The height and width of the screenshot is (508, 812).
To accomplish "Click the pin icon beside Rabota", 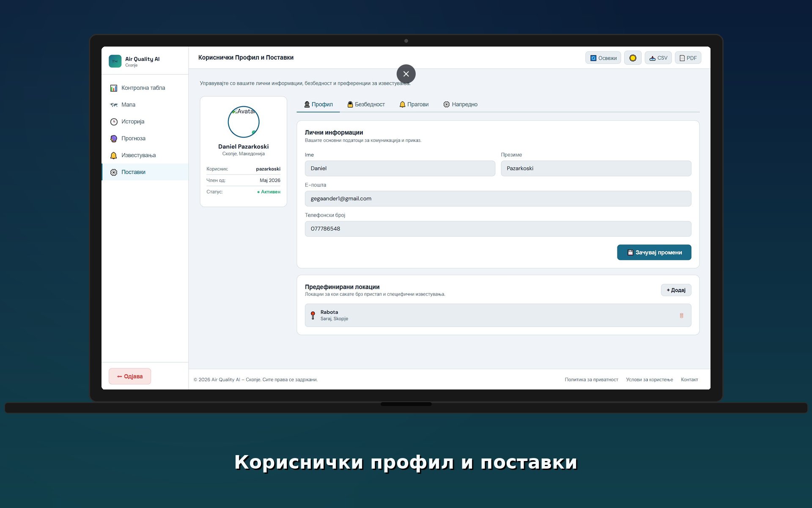I will point(313,315).
